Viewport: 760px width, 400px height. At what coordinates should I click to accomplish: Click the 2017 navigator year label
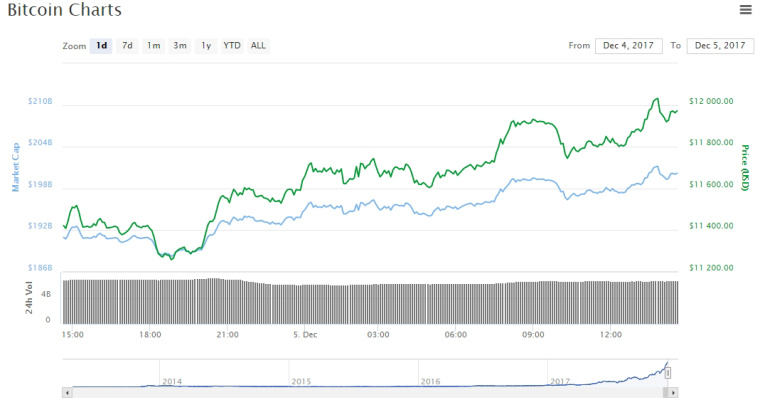[x=560, y=382]
